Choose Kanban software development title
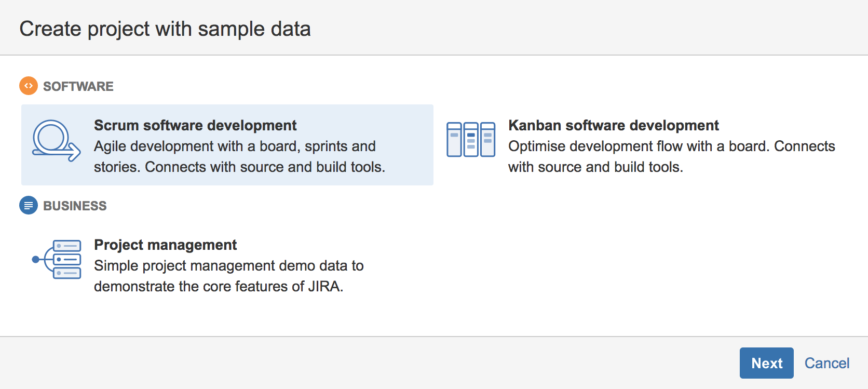The width and height of the screenshot is (868, 389). point(614,125)
